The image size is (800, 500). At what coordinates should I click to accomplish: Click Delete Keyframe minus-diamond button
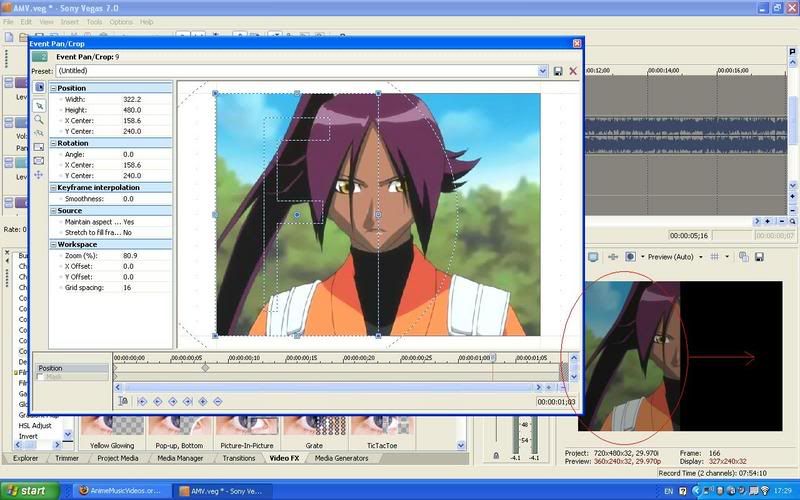pos(218,402)
